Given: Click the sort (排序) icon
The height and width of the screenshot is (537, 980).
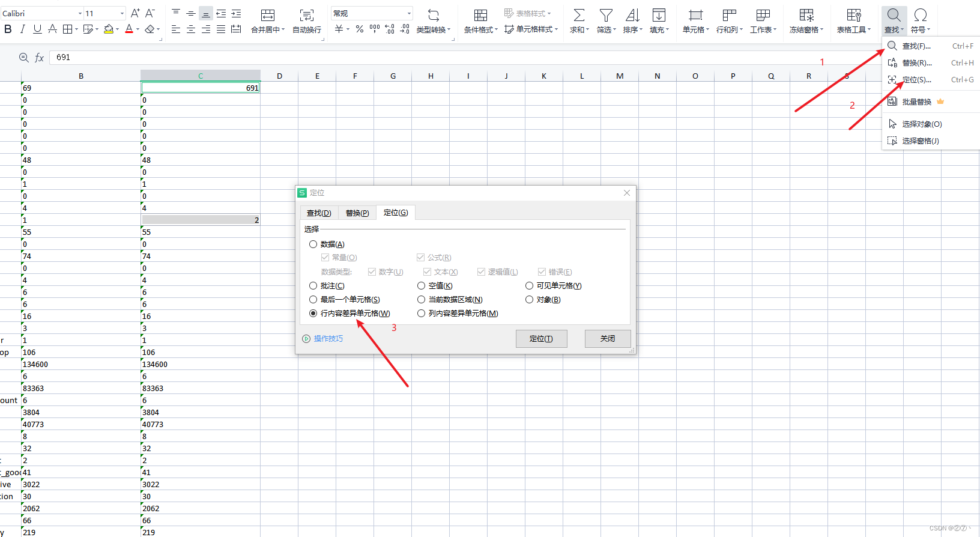Looking at the screenshot, I should [x=632, y=16].
